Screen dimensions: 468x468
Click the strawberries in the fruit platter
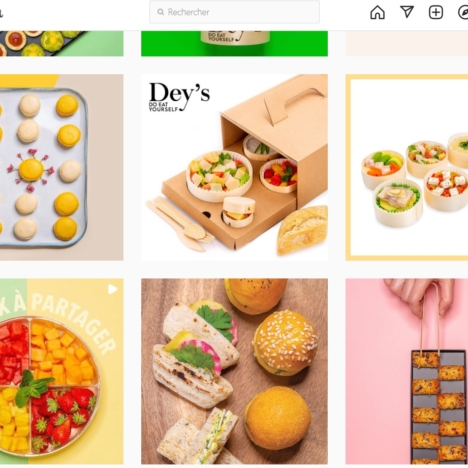[x=63, y=417]
